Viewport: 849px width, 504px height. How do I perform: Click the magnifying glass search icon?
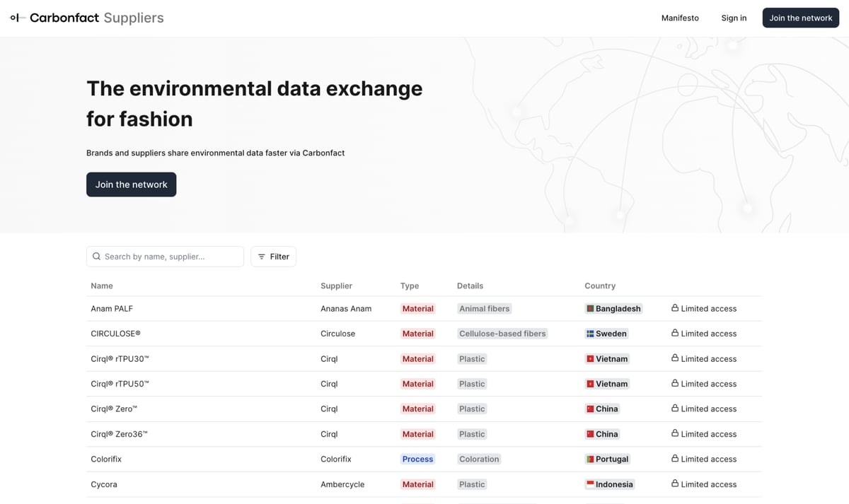(x=97, y=256)
